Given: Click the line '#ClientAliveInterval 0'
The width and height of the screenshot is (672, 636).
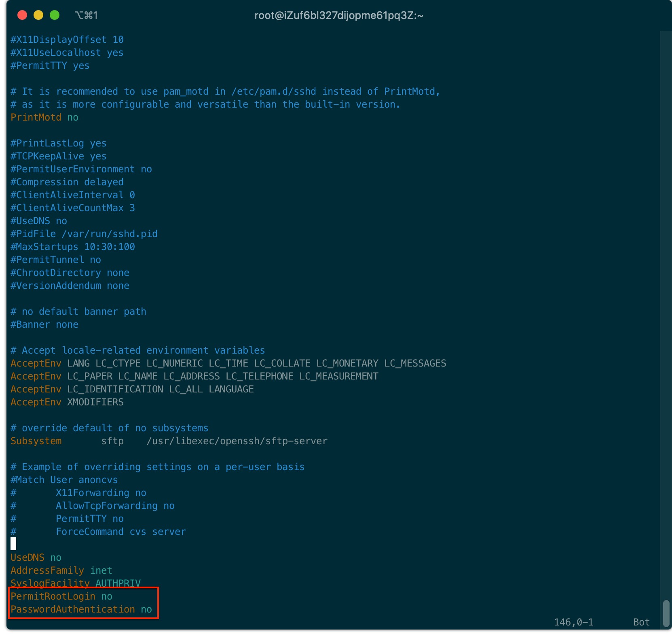Looking at the screenshot, I should [73, 195].
